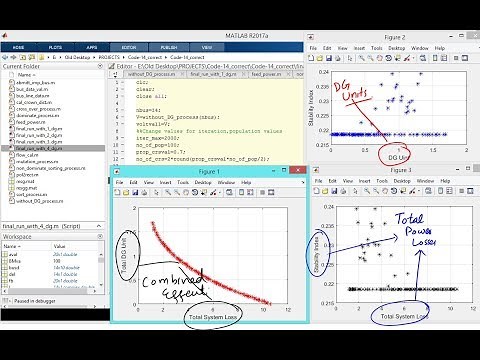Image resolution: width=480 pixels, height=360 pixels.
Task: Open Current Folder panel actions button
Action: tap(100, 66)
